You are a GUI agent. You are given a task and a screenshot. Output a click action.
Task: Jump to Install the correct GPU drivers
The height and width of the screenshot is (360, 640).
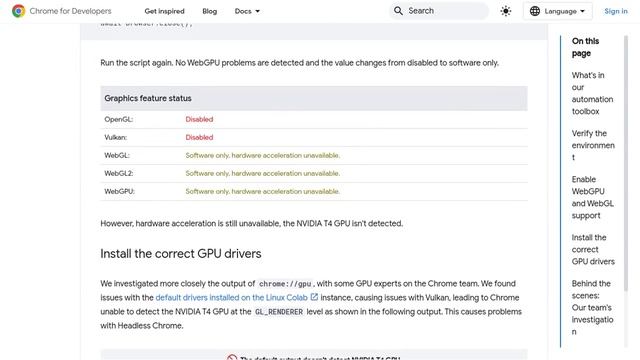pyautogui.click(x=593, y=249)
